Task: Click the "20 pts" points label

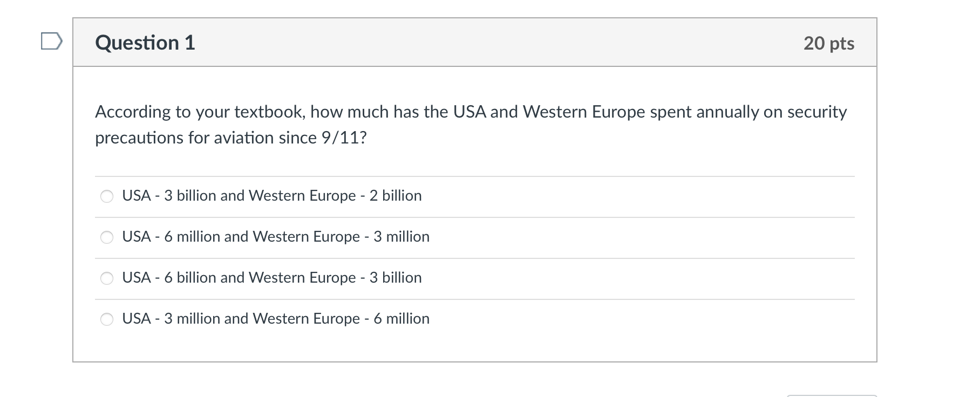Action: coord(828,43)
